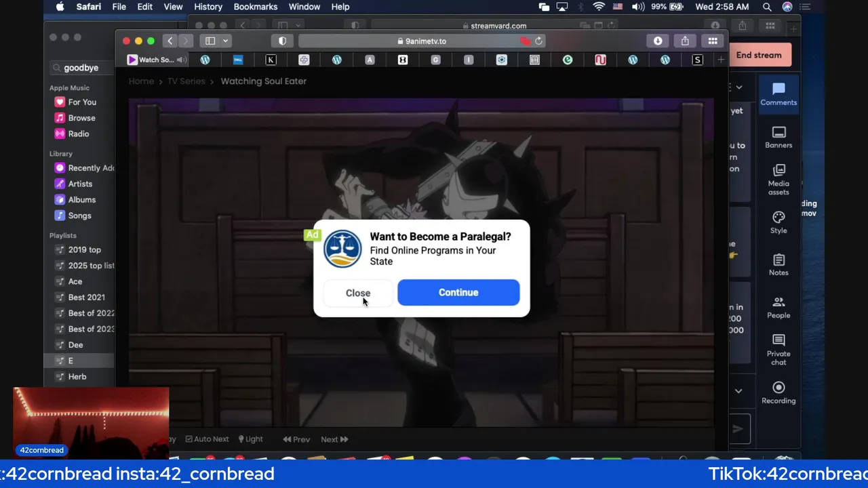This screenshot has height=488, width=868.
Task: Open Siri from menu bar
Action: tap(787, 7)
